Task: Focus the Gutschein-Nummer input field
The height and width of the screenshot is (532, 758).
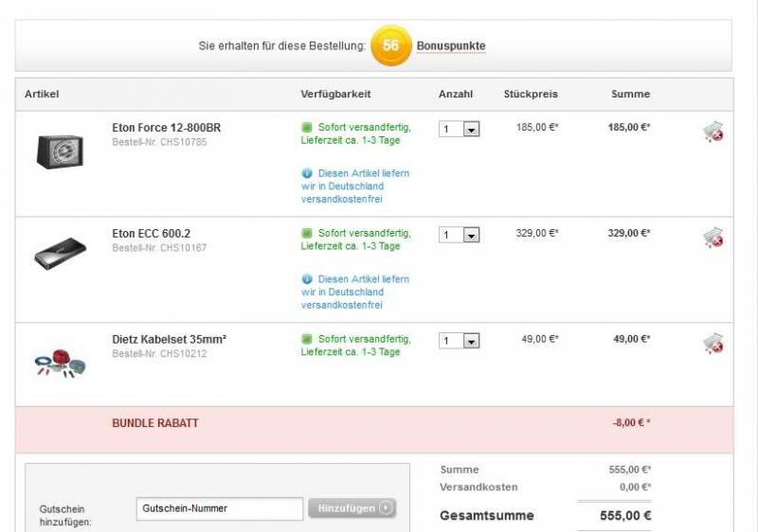Action: pyautogui.click(x=220, y=509)
